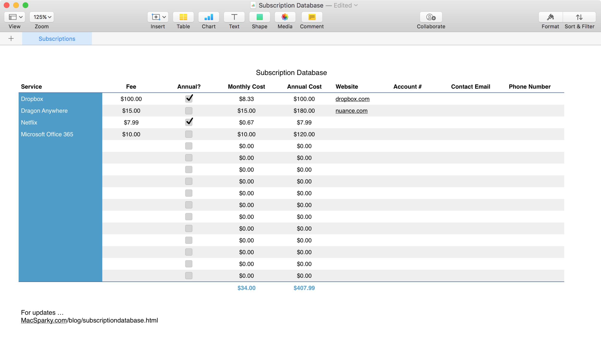Viewport: 601px width, 364px height.
Task: Select the Subscription Database table title
Action: coord(291,73)
